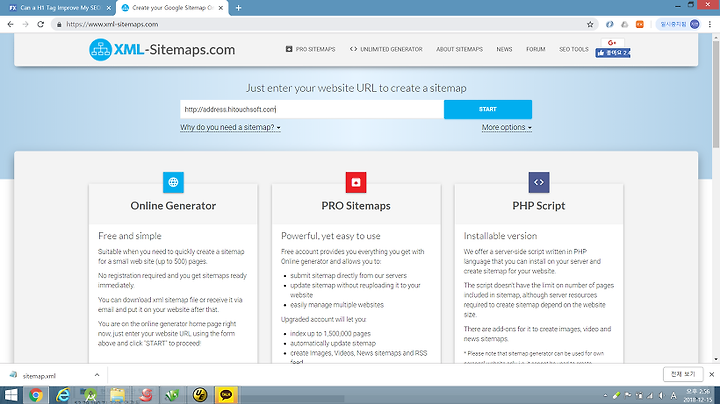
Task: Expand sitemap.xml download options chevron
Action: pos(97,375)
